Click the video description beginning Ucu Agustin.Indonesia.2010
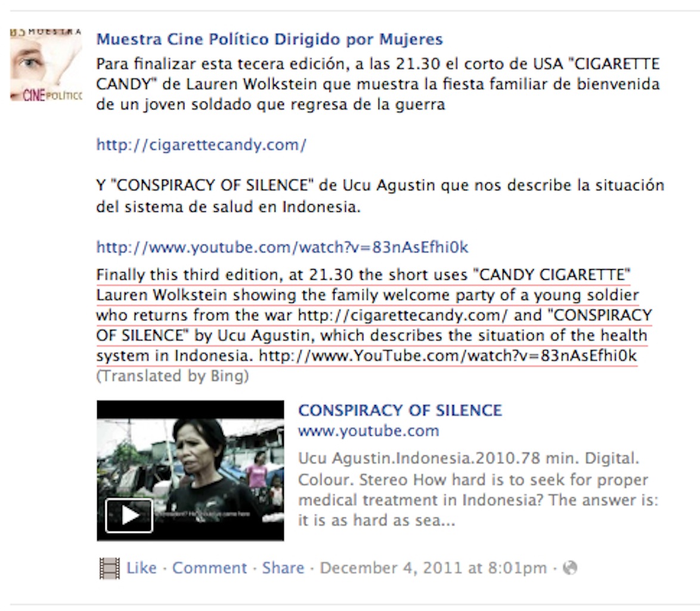Viewport: 700px width, 611px height. [478, 489]
